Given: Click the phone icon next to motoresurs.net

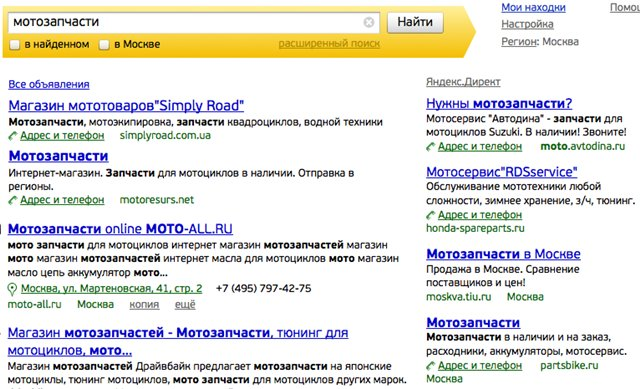Looking at the screenshot, I should (13, 200).
